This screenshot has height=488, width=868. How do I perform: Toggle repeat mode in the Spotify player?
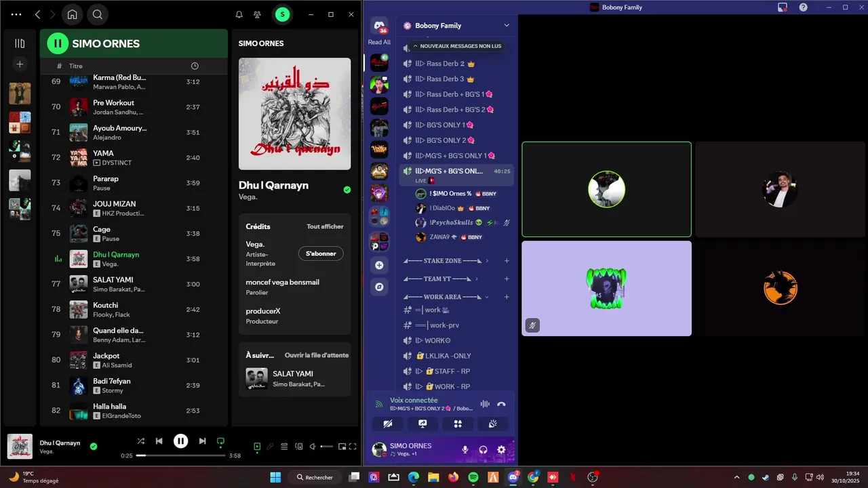[220, 441]
